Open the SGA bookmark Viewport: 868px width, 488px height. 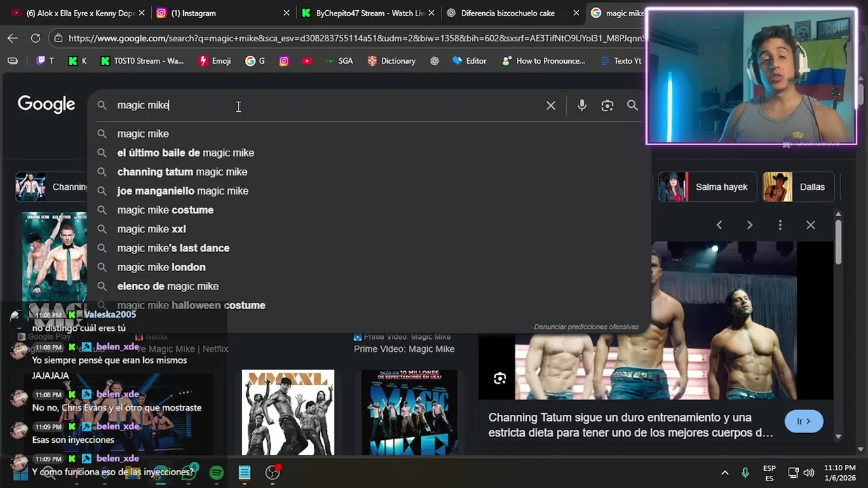click(338, 61)
